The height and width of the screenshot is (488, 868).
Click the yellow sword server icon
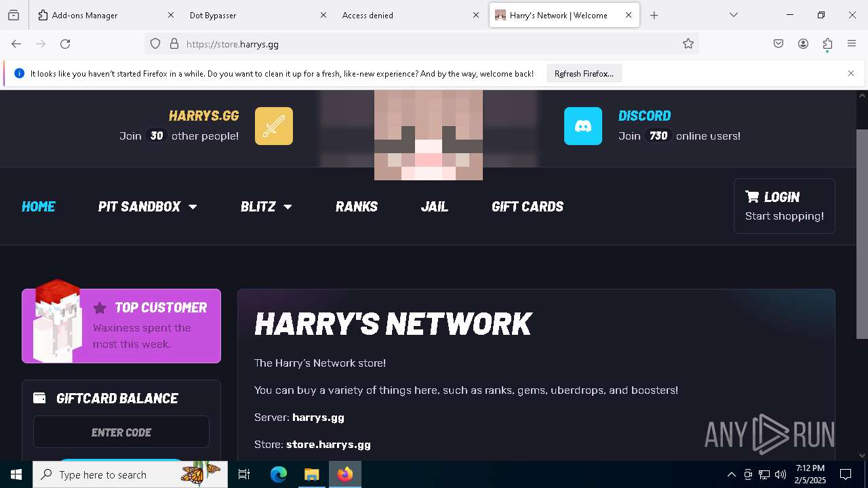274,126
